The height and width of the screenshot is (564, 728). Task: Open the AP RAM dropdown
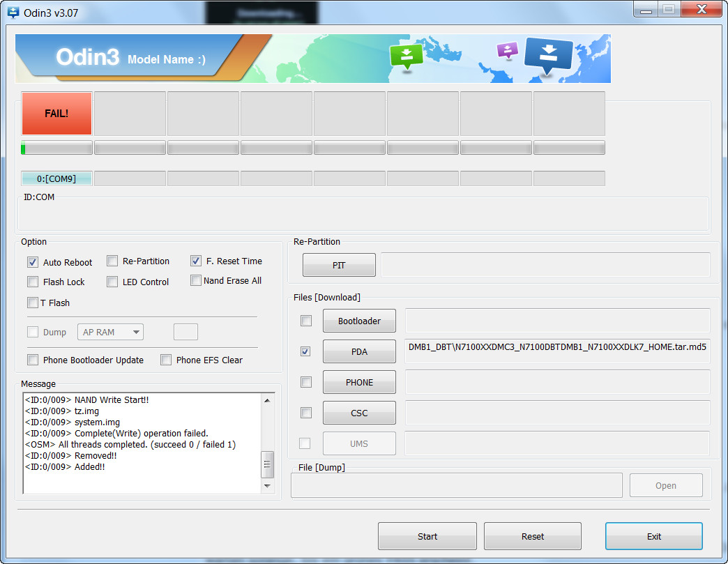tap(110, 332)
